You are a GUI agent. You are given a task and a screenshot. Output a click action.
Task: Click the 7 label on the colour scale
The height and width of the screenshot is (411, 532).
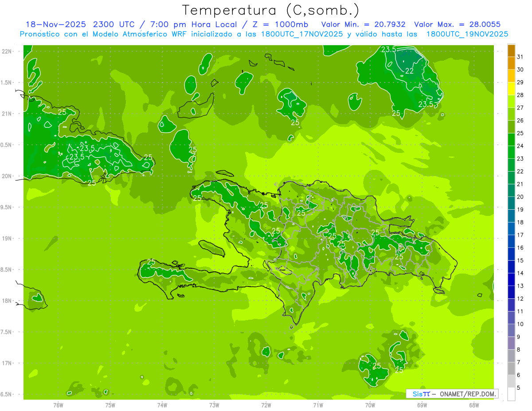(x=519, y=362)
